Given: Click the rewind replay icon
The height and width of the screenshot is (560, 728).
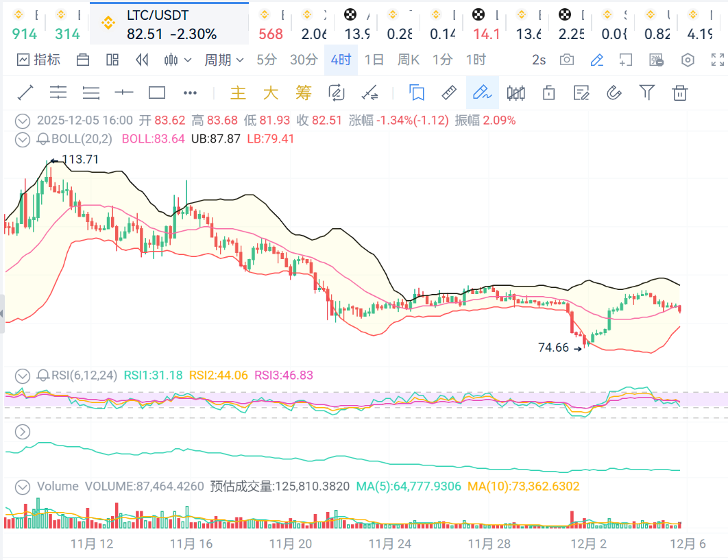Looking at the screenshot, I should point(142,60).
